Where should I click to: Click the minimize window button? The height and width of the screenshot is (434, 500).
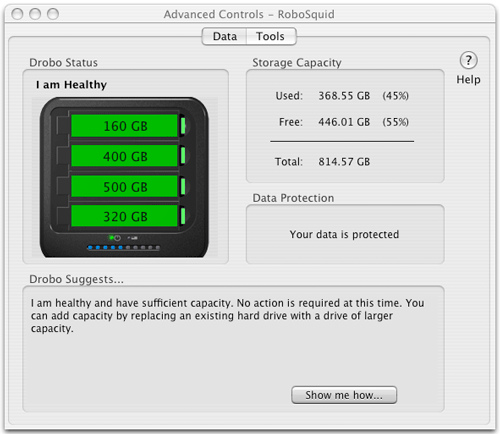click(x=35, y=14)
